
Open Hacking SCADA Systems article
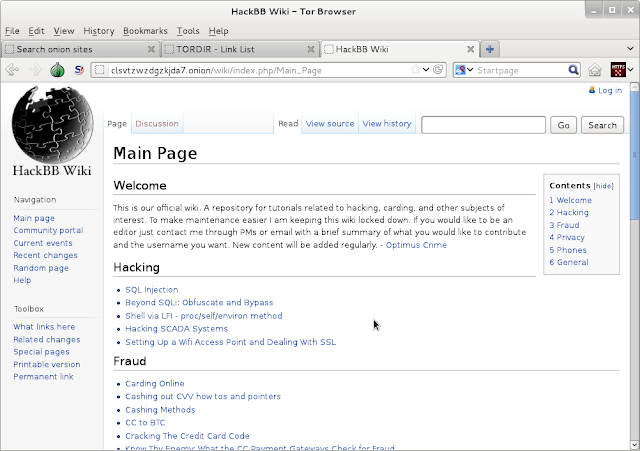point(176,329)
